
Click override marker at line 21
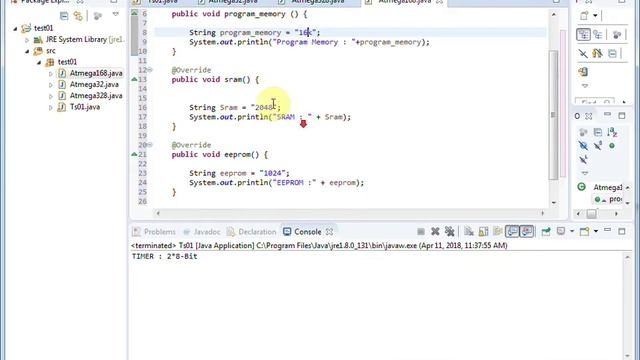click(x=134, y=154)
